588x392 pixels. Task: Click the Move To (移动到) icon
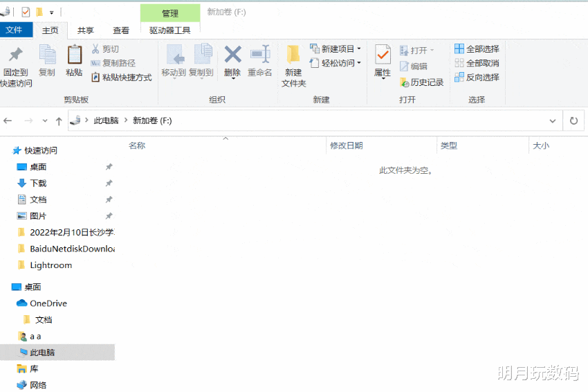[175, 55]
